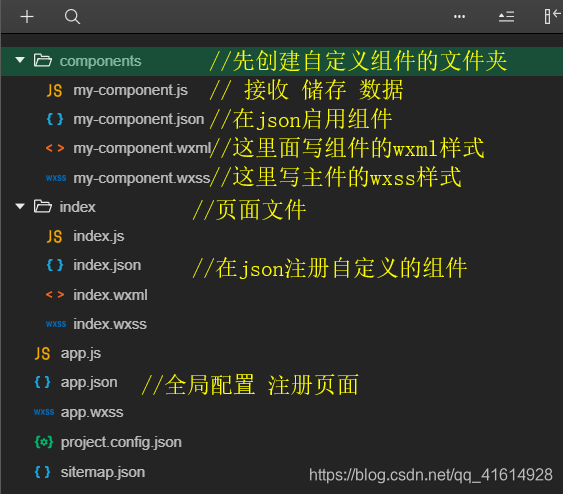
Task: Select the components folder label
Action: (x=101, y=61)
